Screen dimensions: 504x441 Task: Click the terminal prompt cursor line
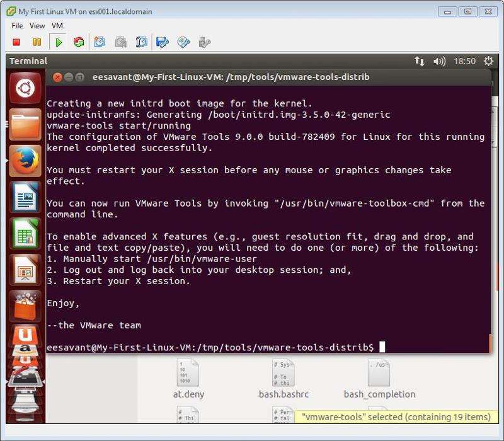(x=215, y=348)
